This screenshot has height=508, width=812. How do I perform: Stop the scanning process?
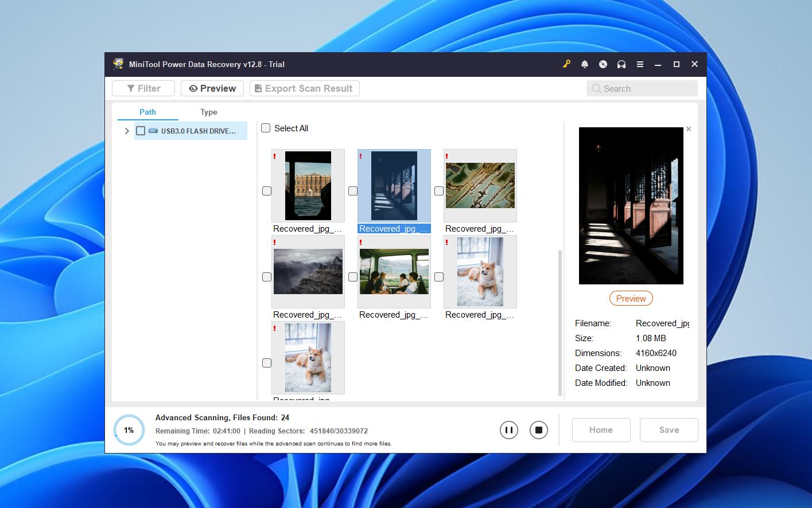(x=538, y=430)
